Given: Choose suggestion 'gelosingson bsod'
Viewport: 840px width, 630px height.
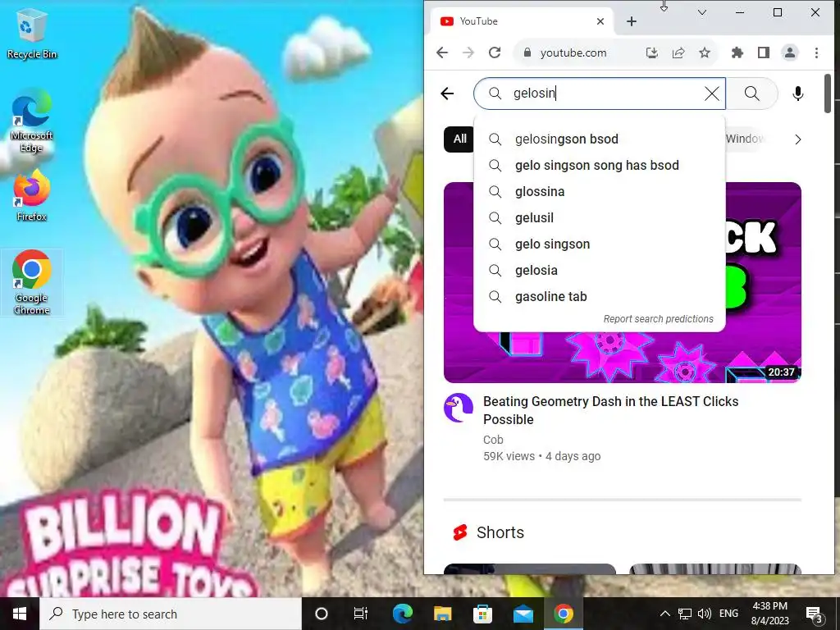Looking at the screenshot, I should point(600,139).
